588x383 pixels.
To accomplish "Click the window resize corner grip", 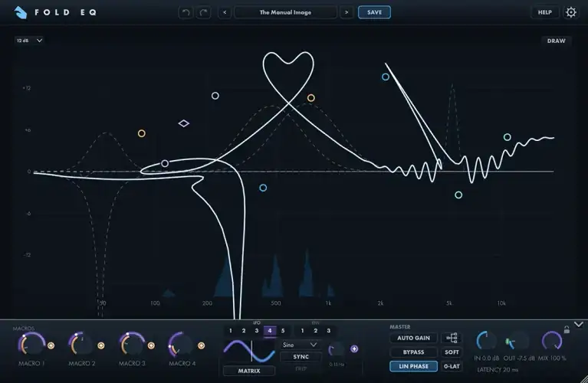I will (x=583, y=379).
